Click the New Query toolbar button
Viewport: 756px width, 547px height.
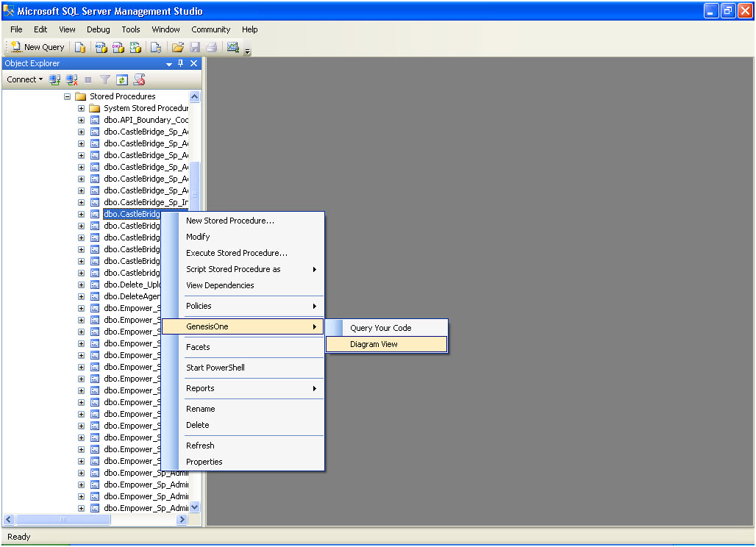(x=37, y=47)
